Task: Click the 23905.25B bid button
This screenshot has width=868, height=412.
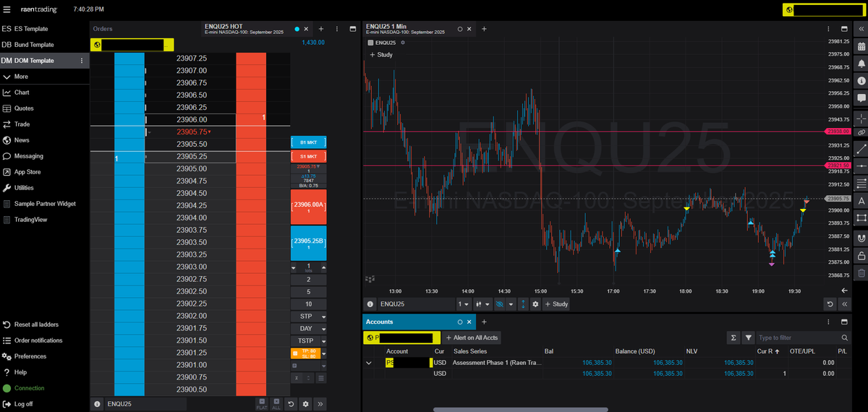Action: click(x=308, y=242)
